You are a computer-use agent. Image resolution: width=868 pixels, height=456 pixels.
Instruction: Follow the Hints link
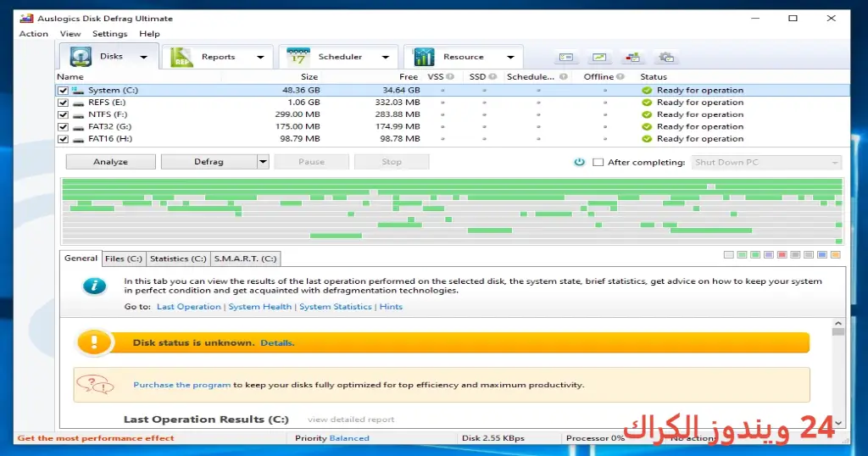(x=391, y=307)
